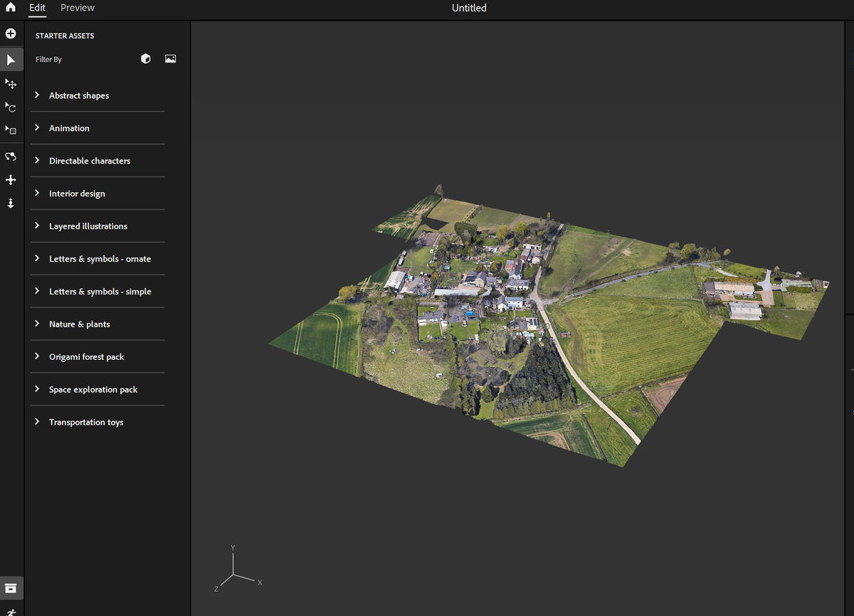Screen dimensions: 854x616
Task: Activate the Pan camera tool
Action: pyautogui.click(x=11, y=180)
